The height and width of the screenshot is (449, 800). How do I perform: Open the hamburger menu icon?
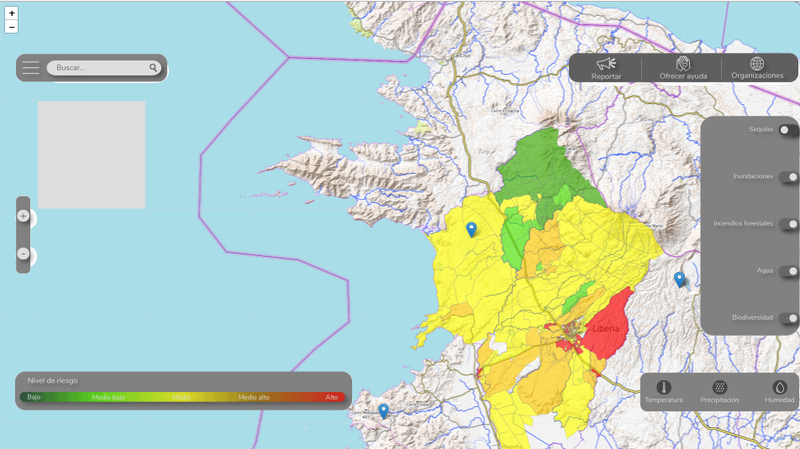(x=31, y=68)
